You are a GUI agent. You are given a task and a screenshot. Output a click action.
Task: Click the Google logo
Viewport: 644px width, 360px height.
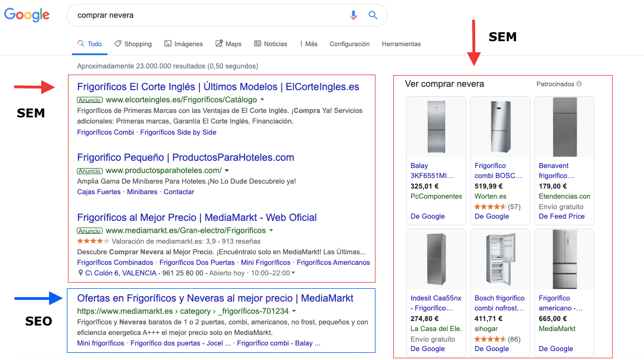coord(27,15)
